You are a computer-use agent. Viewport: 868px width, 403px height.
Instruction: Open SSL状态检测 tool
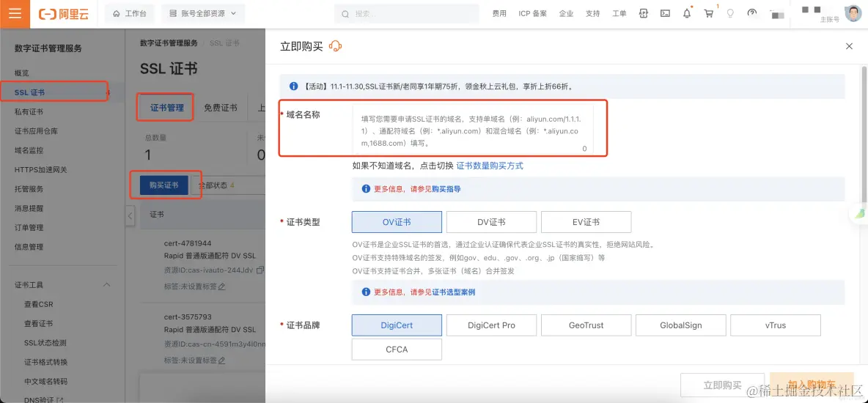coord(45,343)
